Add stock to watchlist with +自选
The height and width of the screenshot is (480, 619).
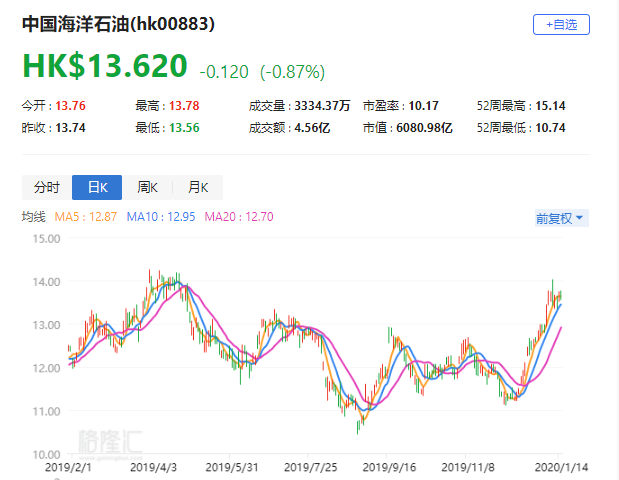(561, 25)
